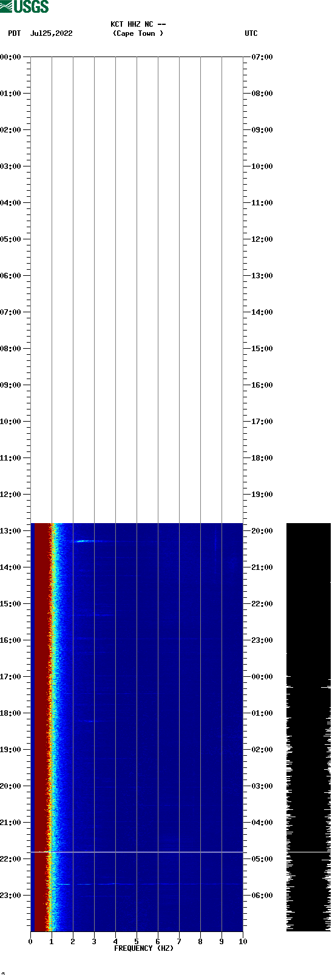Image resolution: width=335 pixels, height=980 pixels.
Task: Click the 13:00 PDT time label
Action: tap(11, 531)
